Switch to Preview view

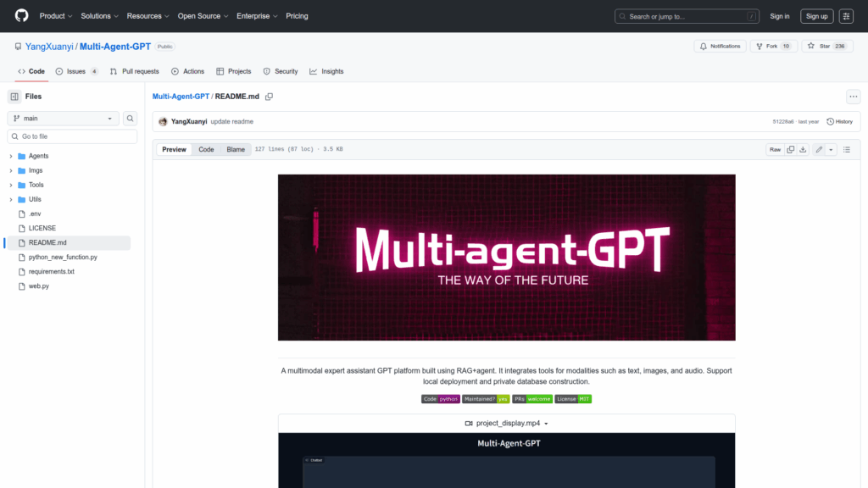[x=174, y=149]
